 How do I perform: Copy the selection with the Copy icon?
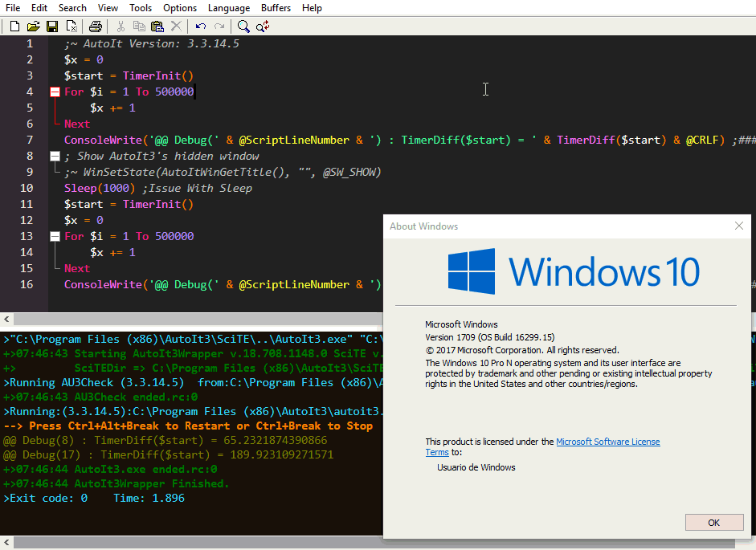(x=139, y=26)
